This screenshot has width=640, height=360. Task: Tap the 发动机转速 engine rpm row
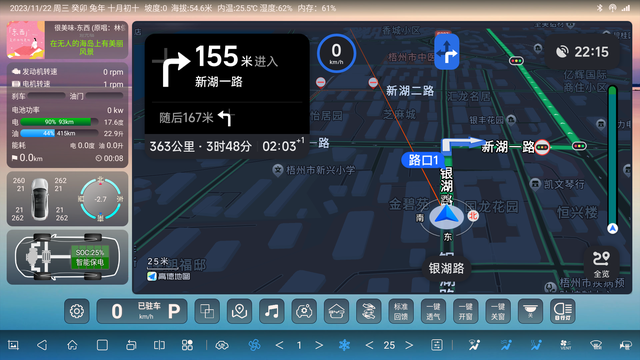coord(67,71)
